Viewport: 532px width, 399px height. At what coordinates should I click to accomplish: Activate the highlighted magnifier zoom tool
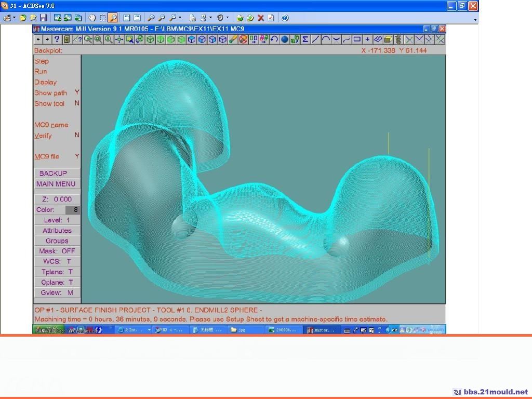(113, 18)
